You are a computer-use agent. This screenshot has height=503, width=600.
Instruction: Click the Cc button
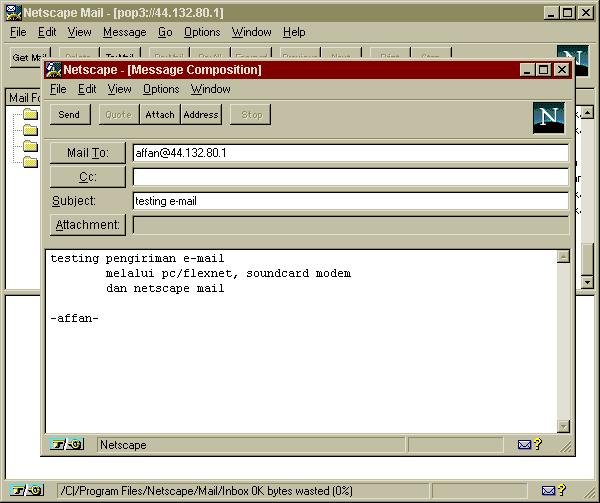[x=88, y=177]
